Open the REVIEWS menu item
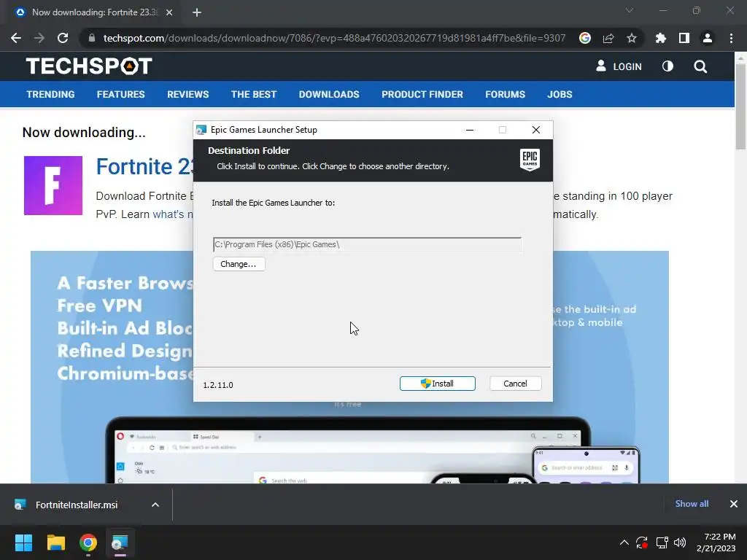Screen dimensions: 747x560 click(x=187, y=94)
